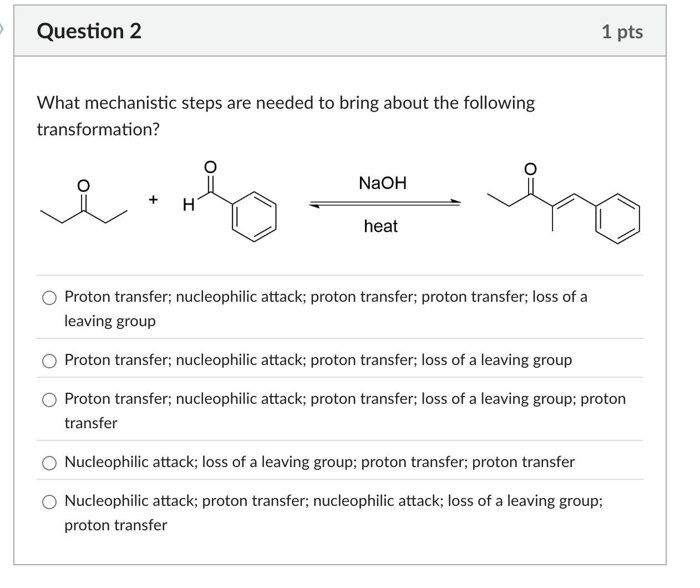Choose the last answer with two nucleophilic attacks
The image size is (700, 588).
coord(49,502)
